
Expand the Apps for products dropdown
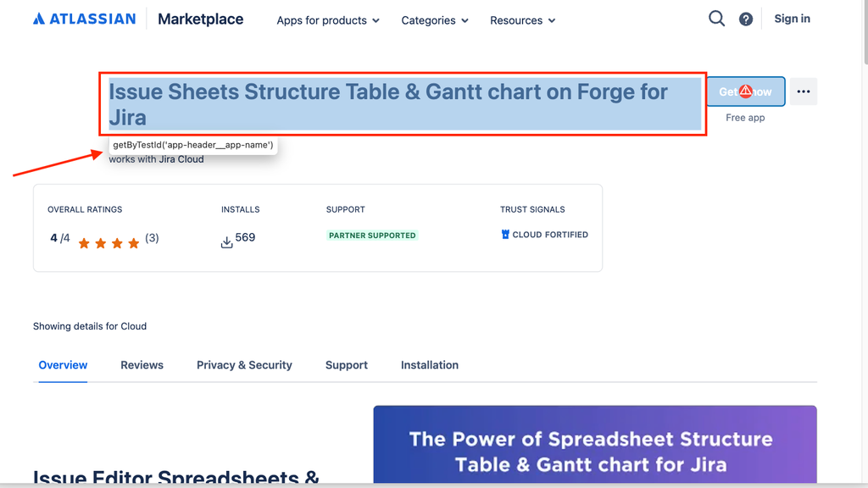[328, 20]
